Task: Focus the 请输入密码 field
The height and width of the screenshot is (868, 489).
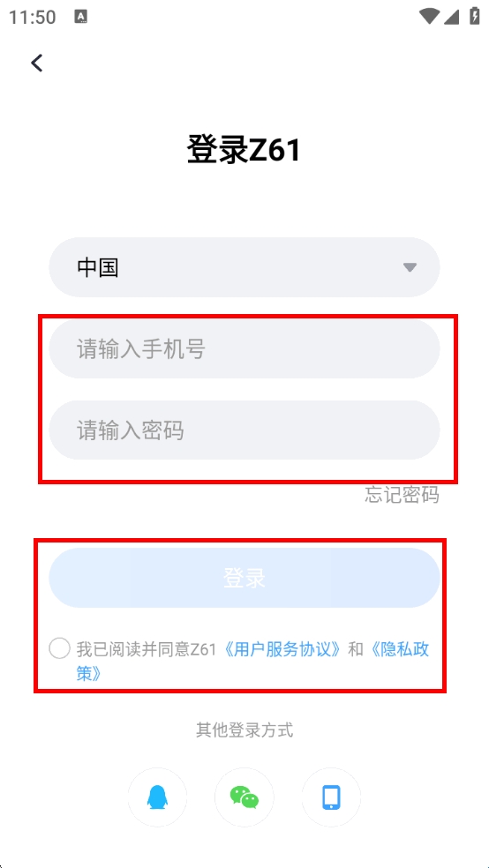Action: [x=244, y=430]
